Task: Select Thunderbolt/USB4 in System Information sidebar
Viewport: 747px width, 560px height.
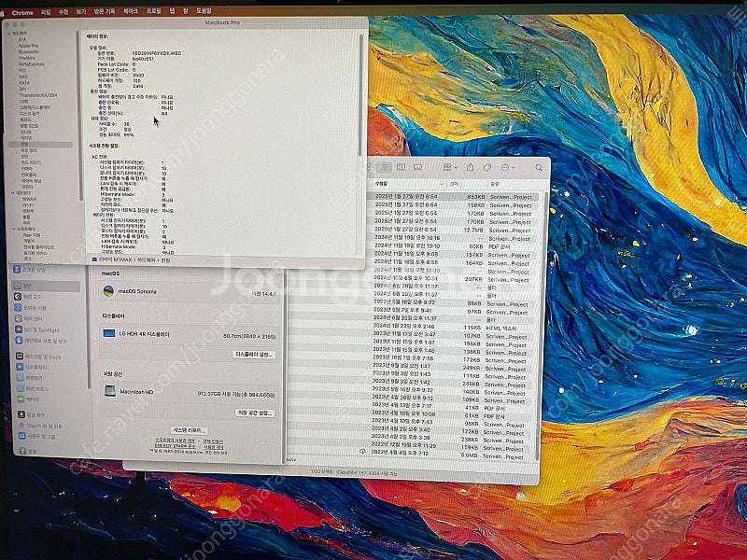Action: tap(37, 95)
